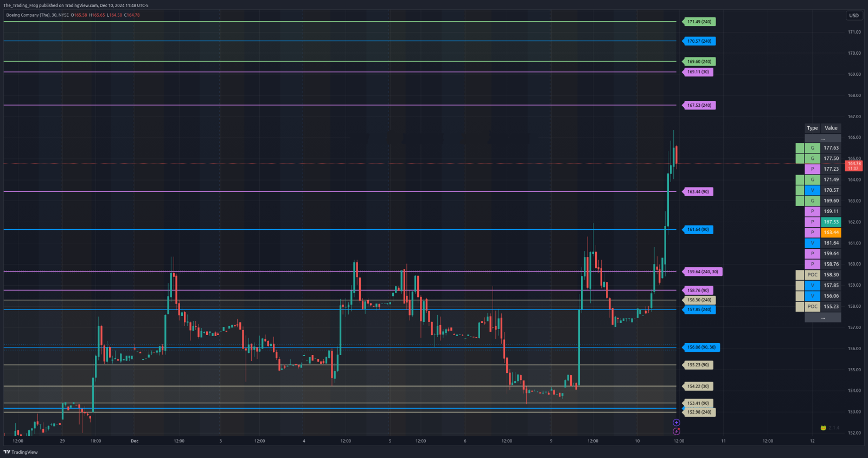Click the 156.06 value cell in the table
This screenshot has width=868, height=458.
(x=831, y=296)
